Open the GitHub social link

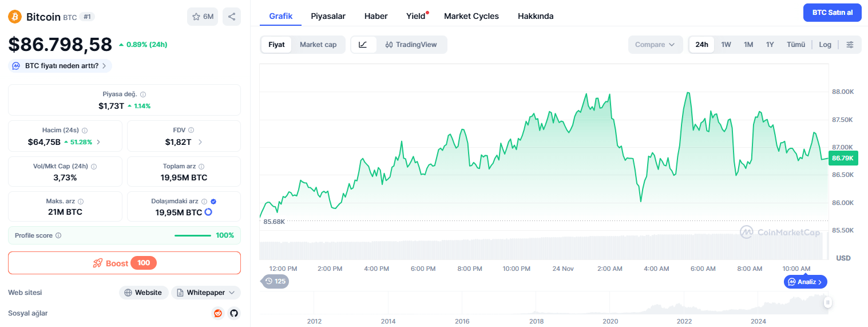coord(233,313)
